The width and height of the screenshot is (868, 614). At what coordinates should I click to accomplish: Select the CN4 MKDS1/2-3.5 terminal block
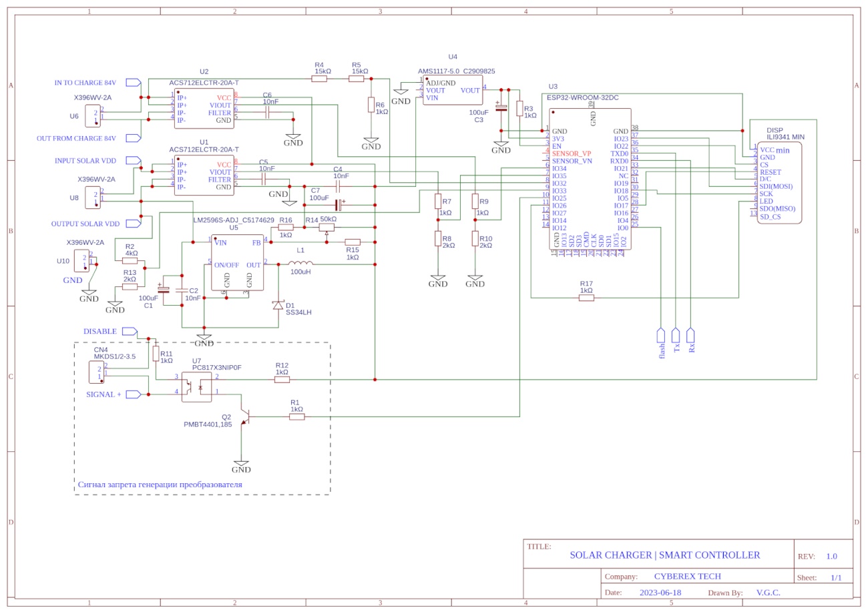coord(97,372)
